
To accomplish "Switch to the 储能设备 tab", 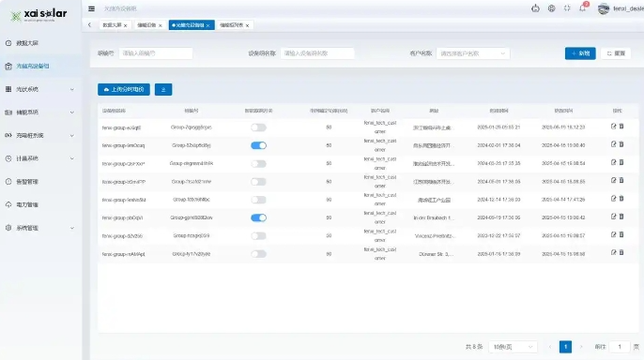I will click(x=146, y=25).
